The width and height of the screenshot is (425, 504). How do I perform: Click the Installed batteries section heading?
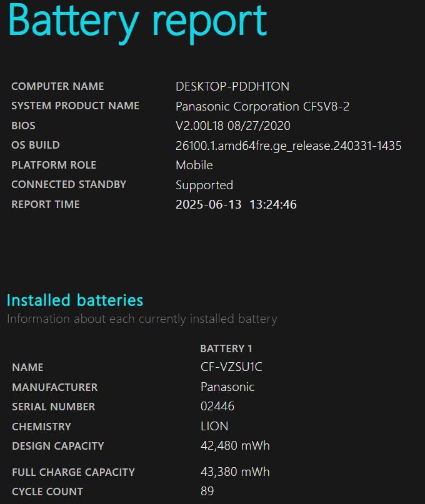(x=75, y=300)
